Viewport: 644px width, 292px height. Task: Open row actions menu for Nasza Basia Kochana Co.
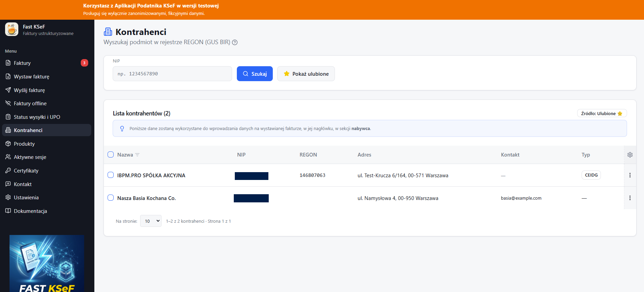click(630, 198)
